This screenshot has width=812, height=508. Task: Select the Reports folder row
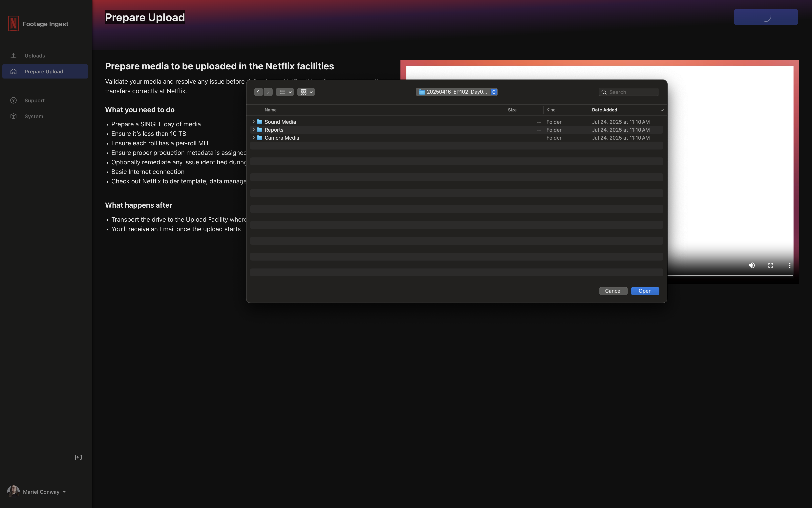coord(456,130)
